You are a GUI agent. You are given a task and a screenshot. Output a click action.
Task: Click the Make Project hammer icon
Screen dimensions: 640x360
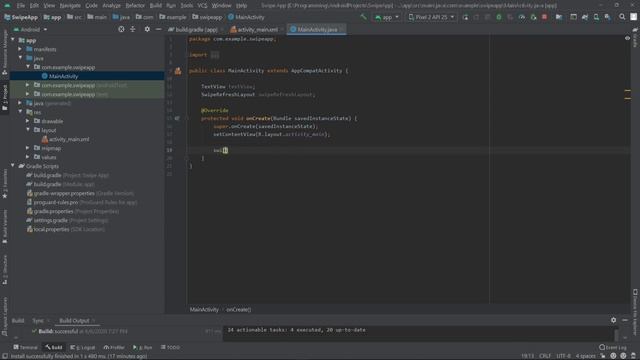pyautogui.click(x=363, y=17)
